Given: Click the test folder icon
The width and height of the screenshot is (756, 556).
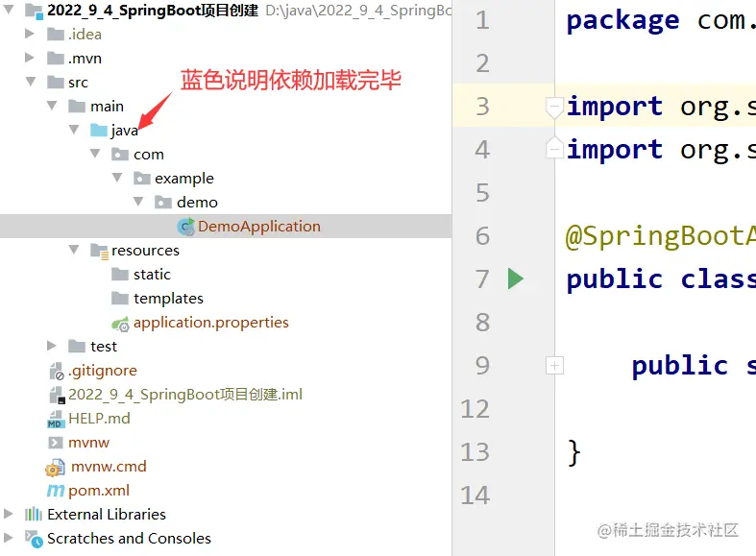Looking at the screenshot, I should [x=77, y=346].
